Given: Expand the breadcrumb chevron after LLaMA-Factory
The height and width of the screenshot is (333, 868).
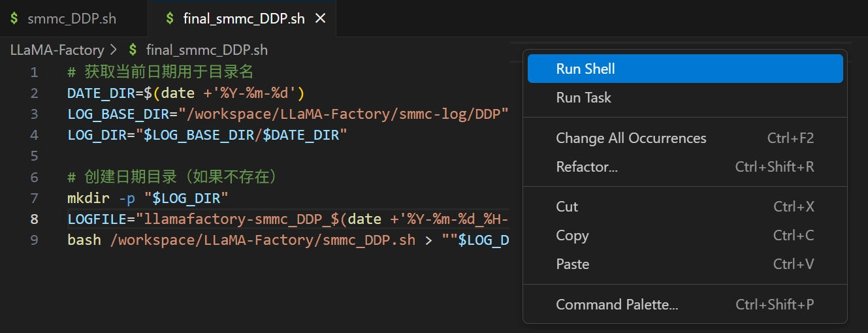Looking at the screenshot, I should [x=113, y=50].
